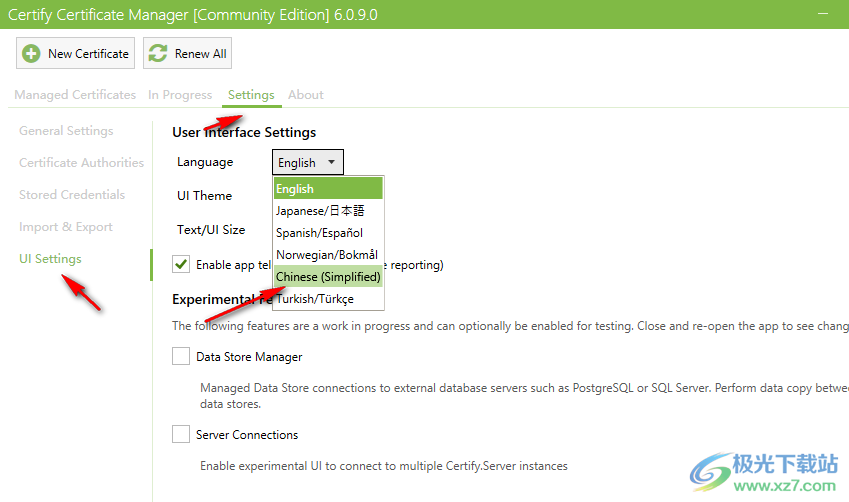849x502 pixels.
Task: Choose Norwegian/Bokmål from the language list
Action: (x=328, y=255)
